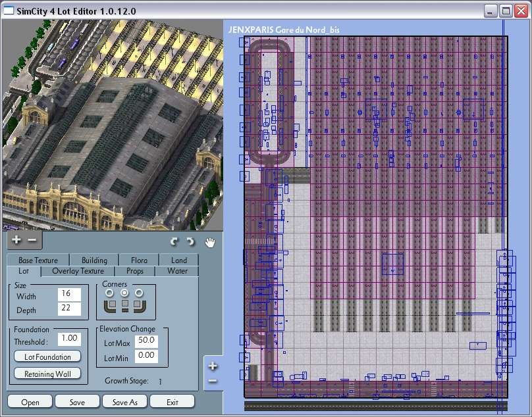This screenshot has width=532, height=417.
Task: Select the right curved corner radio option
Action: (x=139, y=293)
